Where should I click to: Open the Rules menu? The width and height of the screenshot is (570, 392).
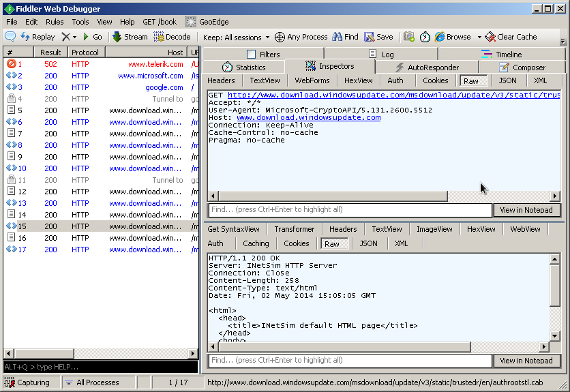55,22
